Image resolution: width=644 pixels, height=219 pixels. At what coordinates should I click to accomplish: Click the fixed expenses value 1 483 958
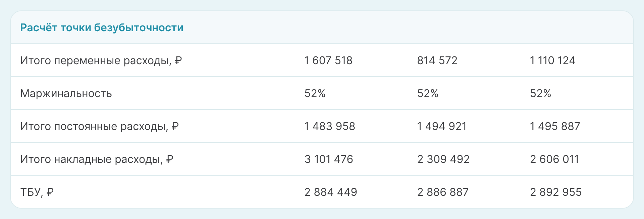[330, 126]
